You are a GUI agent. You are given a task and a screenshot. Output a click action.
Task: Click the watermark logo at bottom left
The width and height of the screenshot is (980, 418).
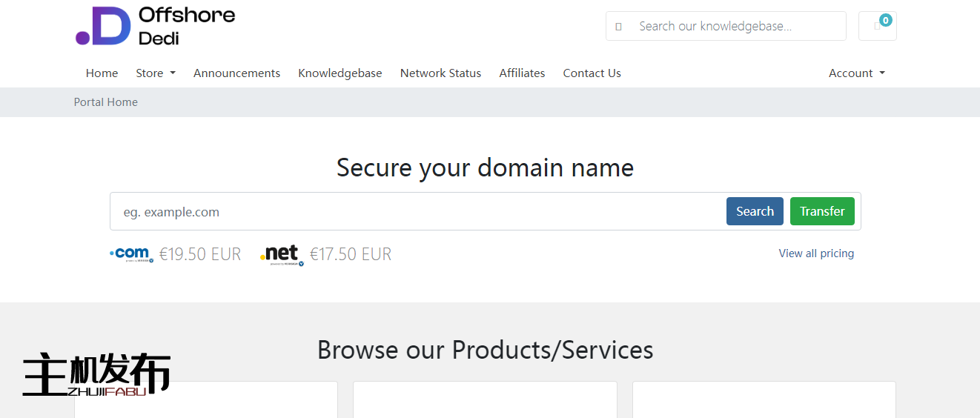(96, 375)
